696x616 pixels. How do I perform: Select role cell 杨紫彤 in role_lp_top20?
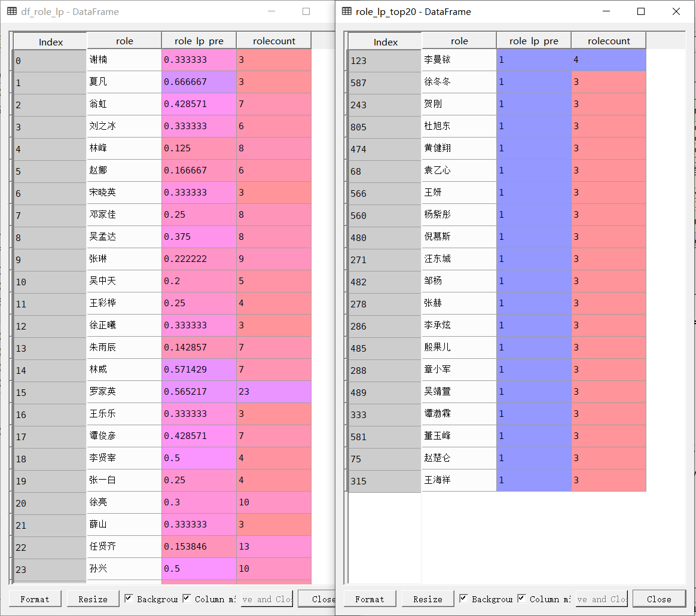coord(459,215)
